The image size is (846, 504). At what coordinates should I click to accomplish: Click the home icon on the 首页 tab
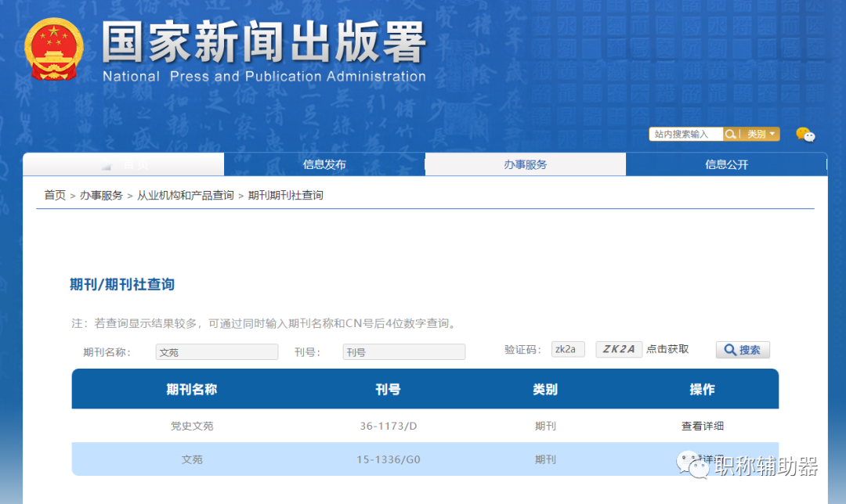tap(106, 165)
